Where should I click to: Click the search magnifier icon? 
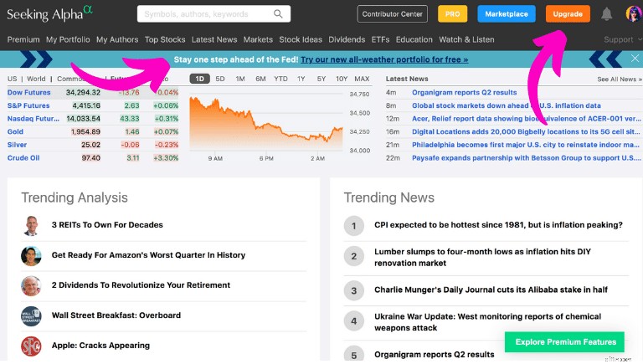[278, 14]
